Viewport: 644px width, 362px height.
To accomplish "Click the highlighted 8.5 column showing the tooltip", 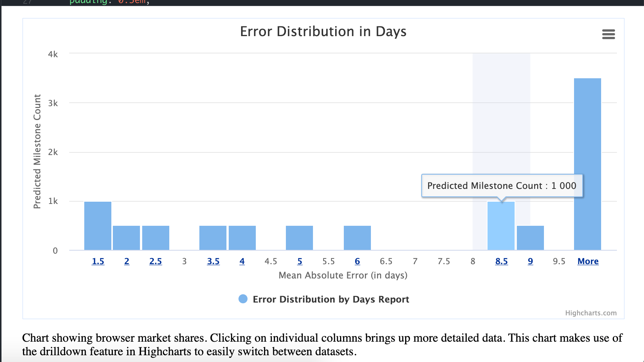I will (x=501, y=226).
